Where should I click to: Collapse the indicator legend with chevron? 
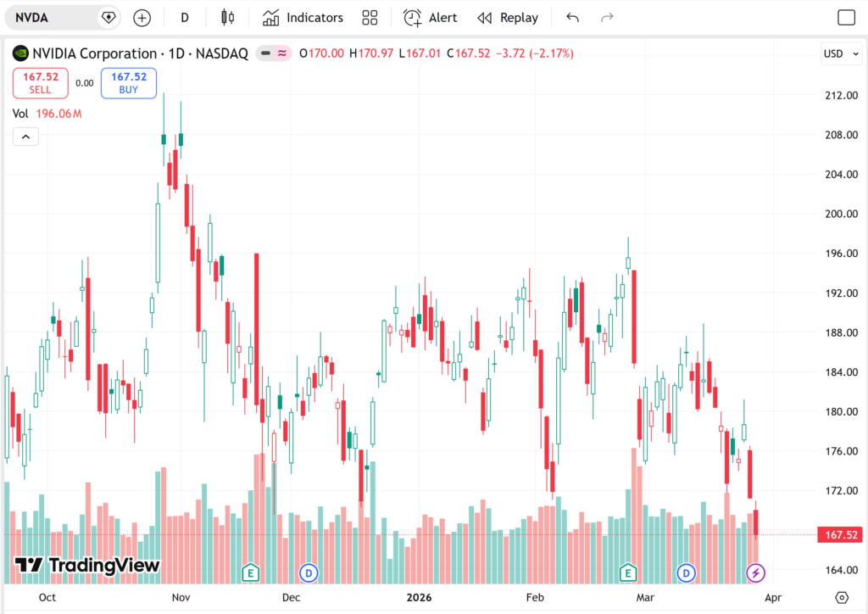25,137
